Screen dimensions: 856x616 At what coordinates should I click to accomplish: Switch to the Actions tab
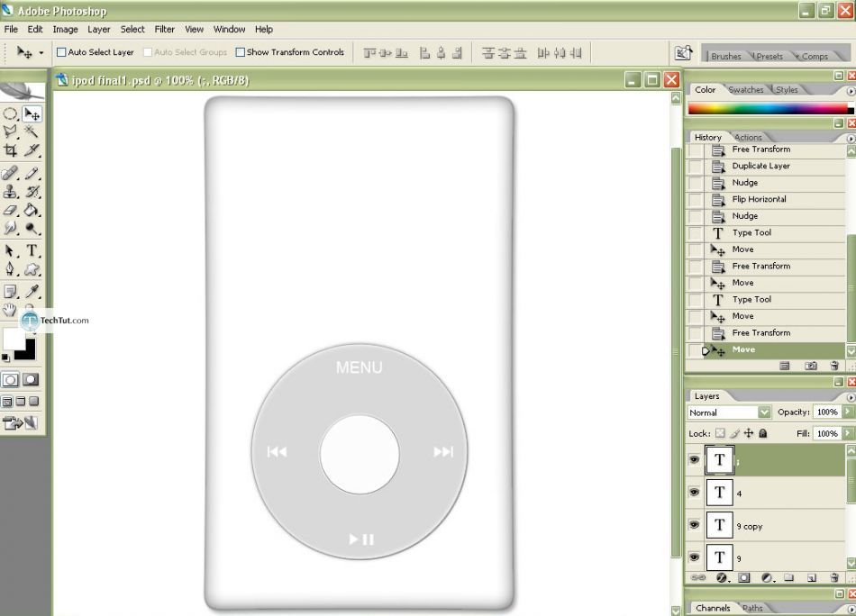pos(748,138)
